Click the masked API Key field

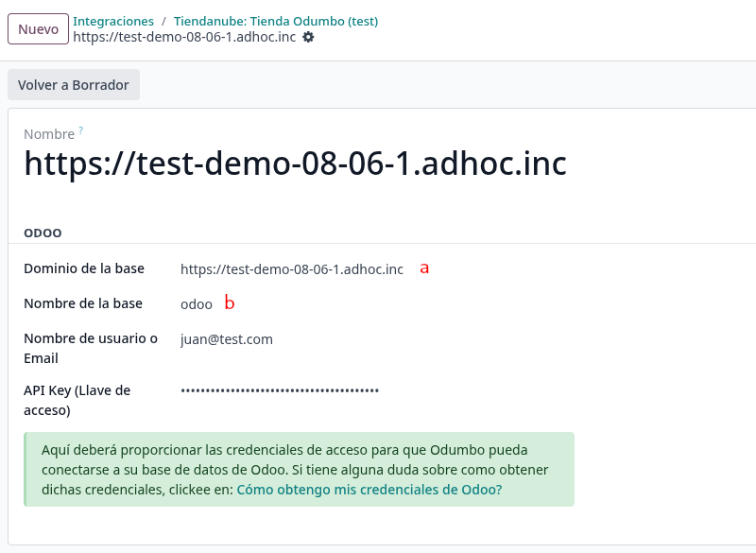click(x=280, y=390)
